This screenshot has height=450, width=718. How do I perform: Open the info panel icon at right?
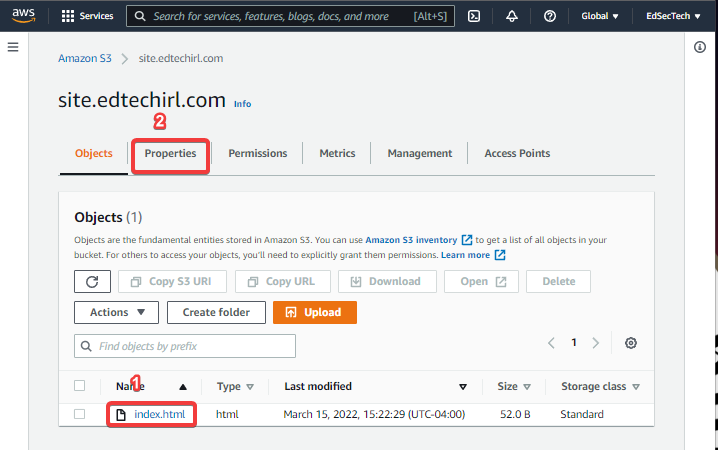(700, 47)
